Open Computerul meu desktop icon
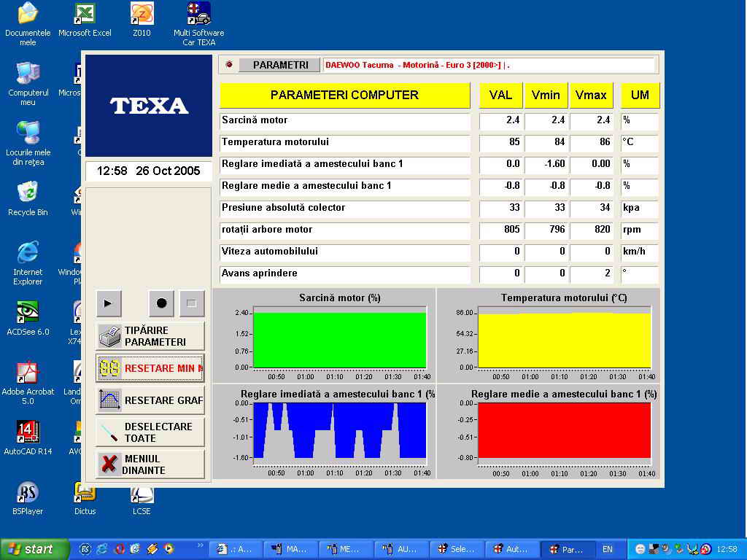747x560 pixels. [28, 84]
